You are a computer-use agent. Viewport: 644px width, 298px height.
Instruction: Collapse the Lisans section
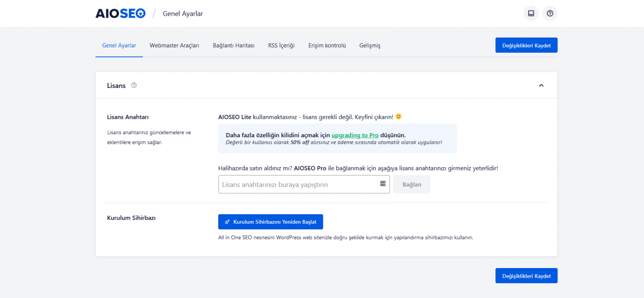541,85
